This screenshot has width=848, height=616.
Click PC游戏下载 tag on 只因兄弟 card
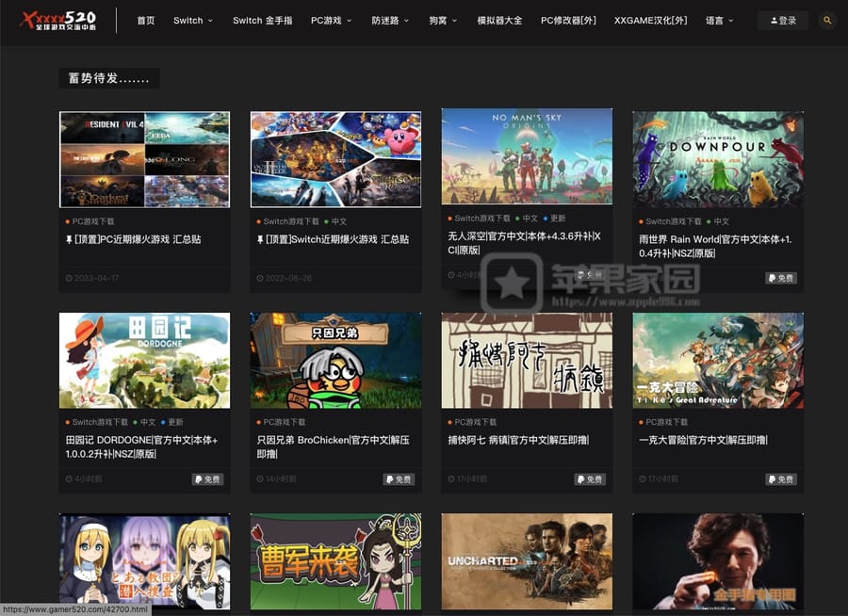click(x=281, y=422)
